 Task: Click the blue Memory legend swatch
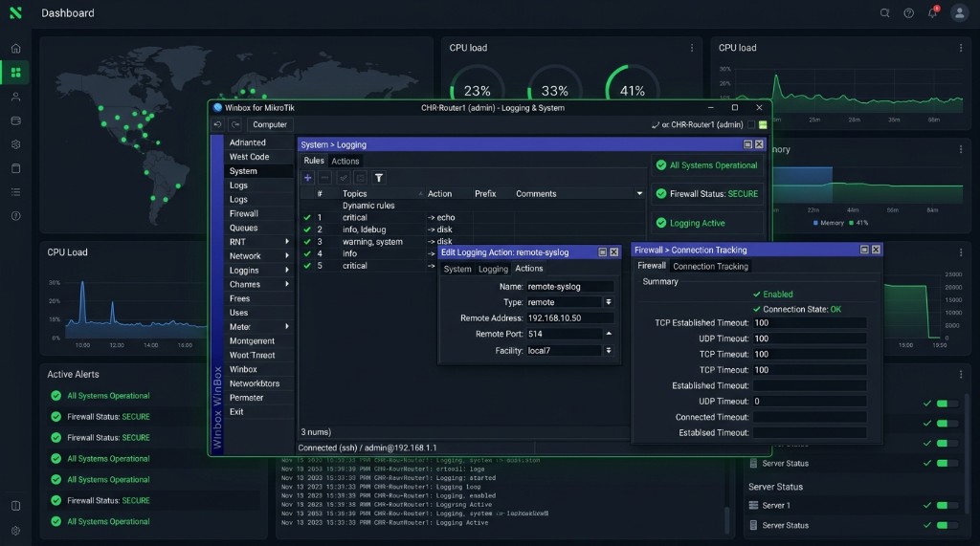(x=815, y=223)
